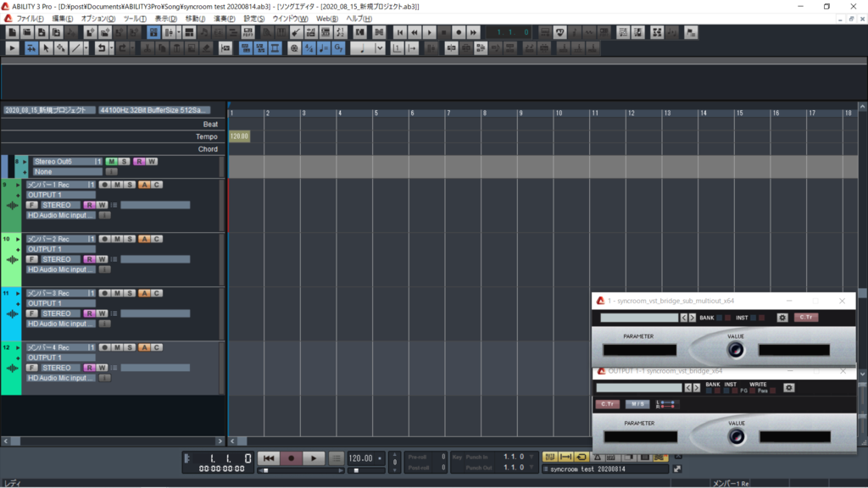Expand the メンバー1 Rec track arrow

pyautogui.click(x=18, y=185)
